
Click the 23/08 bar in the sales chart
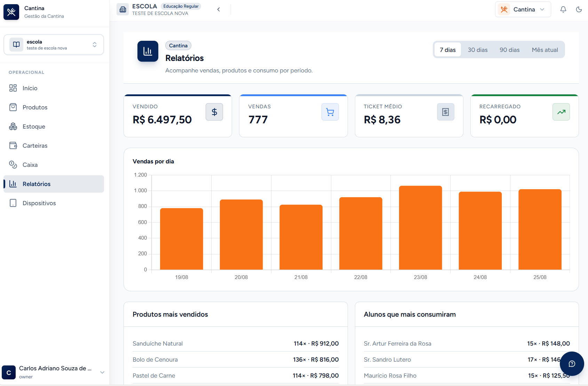pyautogui.click(x=420, y=227)
